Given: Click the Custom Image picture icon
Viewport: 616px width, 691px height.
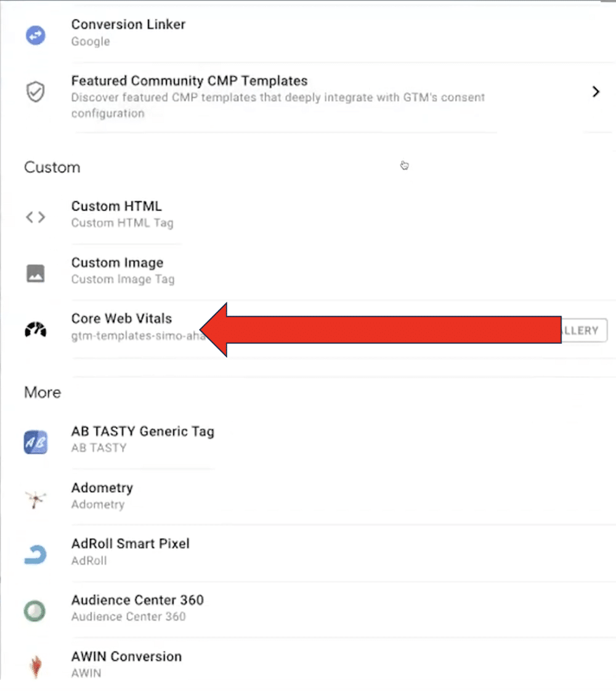Looking at the screenshot, I should pyautogui.click(x=35, y=273).
